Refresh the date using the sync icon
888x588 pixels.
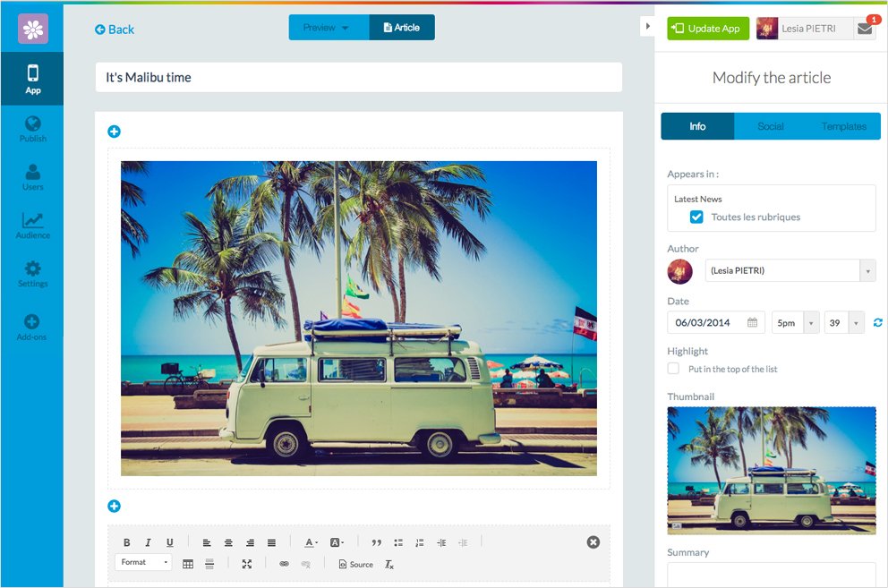[877, 323]
